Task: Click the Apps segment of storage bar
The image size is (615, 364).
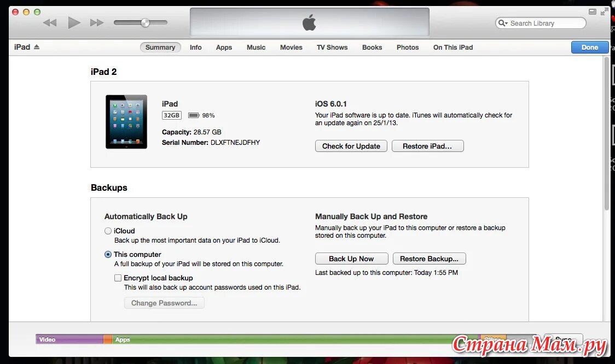Action: [x=294, y=339]
